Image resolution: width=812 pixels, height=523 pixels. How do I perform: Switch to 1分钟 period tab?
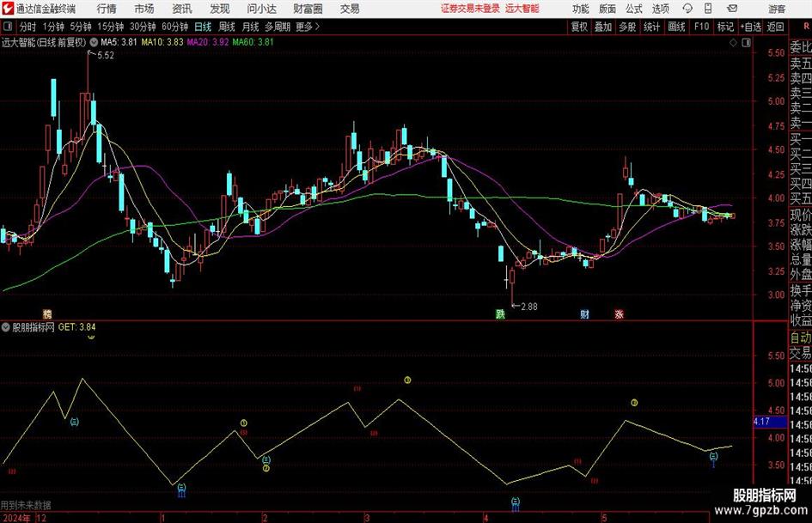(x=53, y=27)
